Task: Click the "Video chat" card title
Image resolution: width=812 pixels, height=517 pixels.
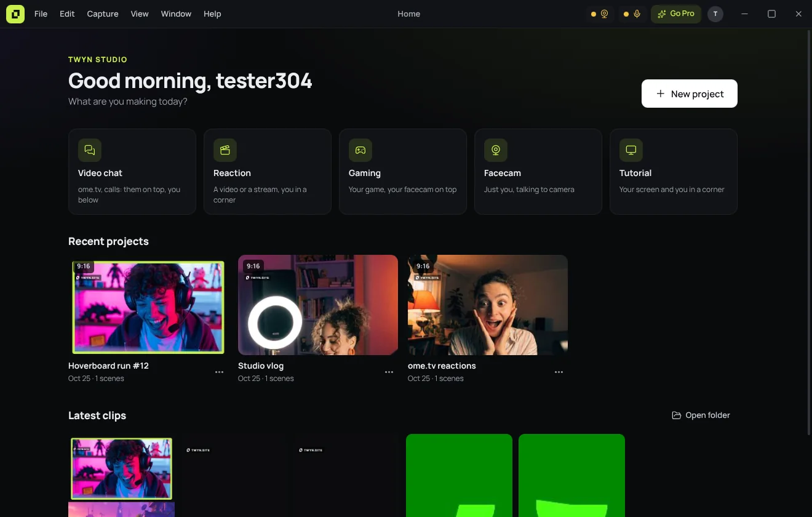Action: [x=100, y=173]
